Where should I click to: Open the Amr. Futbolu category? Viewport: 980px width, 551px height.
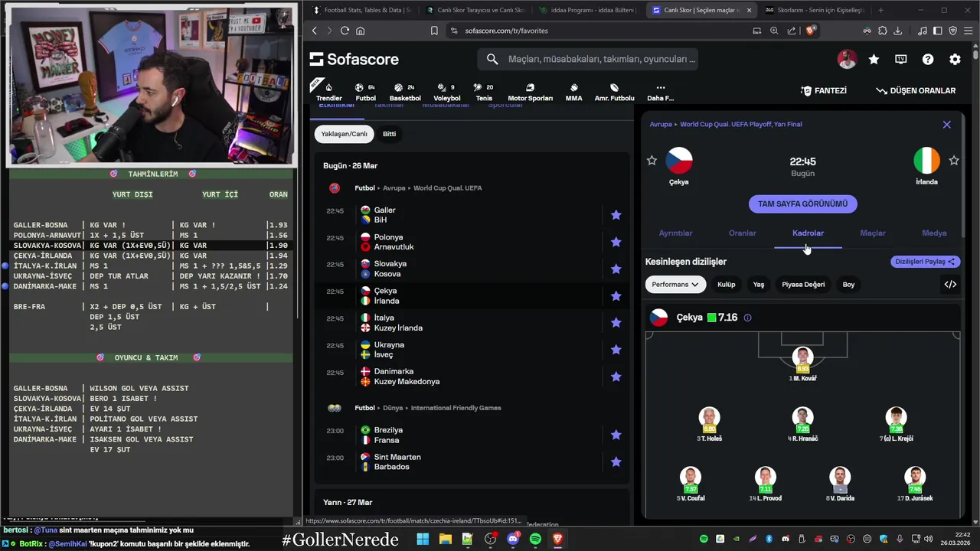[614, 92]
